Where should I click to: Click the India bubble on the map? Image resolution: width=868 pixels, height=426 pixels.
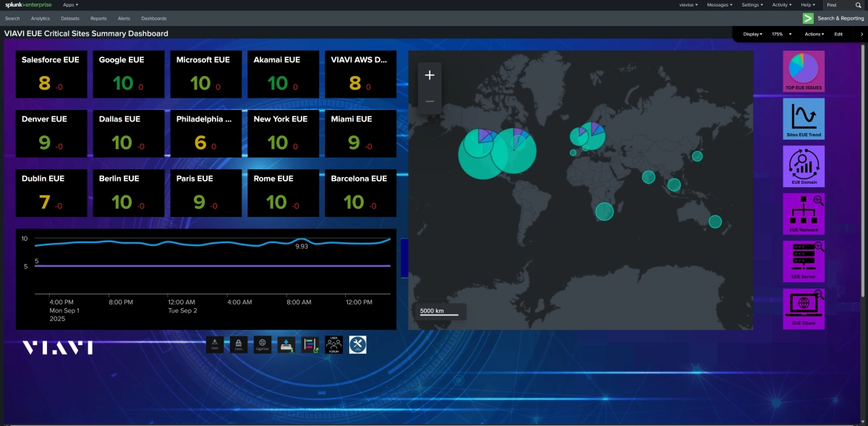[x=649, y=177]
